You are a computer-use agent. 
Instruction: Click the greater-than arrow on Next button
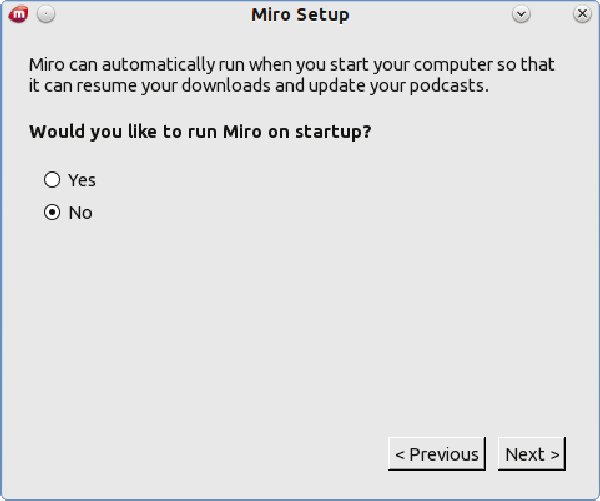click(x=555, y=455)
